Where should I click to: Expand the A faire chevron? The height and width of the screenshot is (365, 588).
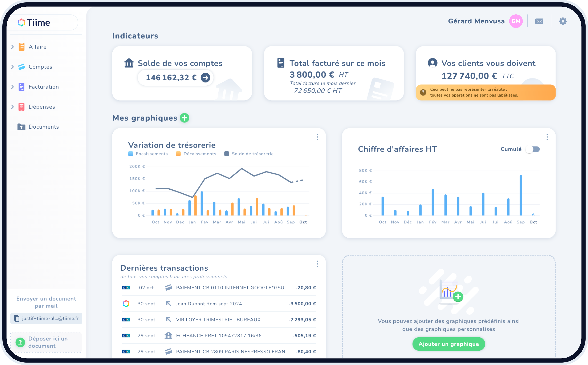(x=12, y=47)
